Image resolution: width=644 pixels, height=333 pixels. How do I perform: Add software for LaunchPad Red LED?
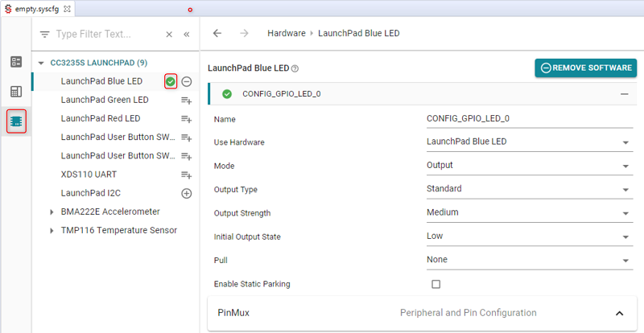[x=186, y=119]
